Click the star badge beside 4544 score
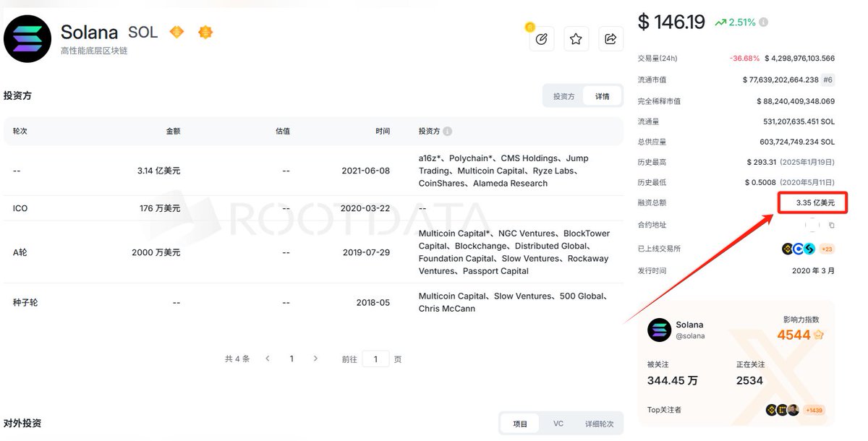 [819, 335]
